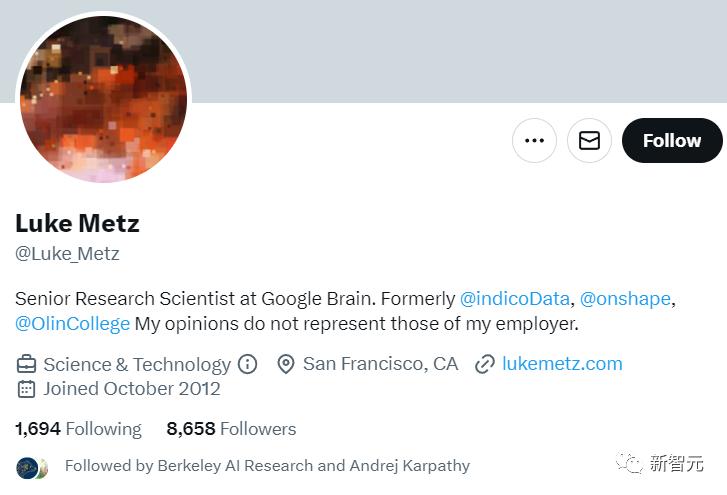Open the @onshape mention
727x495 pixels.
(625, 298)
